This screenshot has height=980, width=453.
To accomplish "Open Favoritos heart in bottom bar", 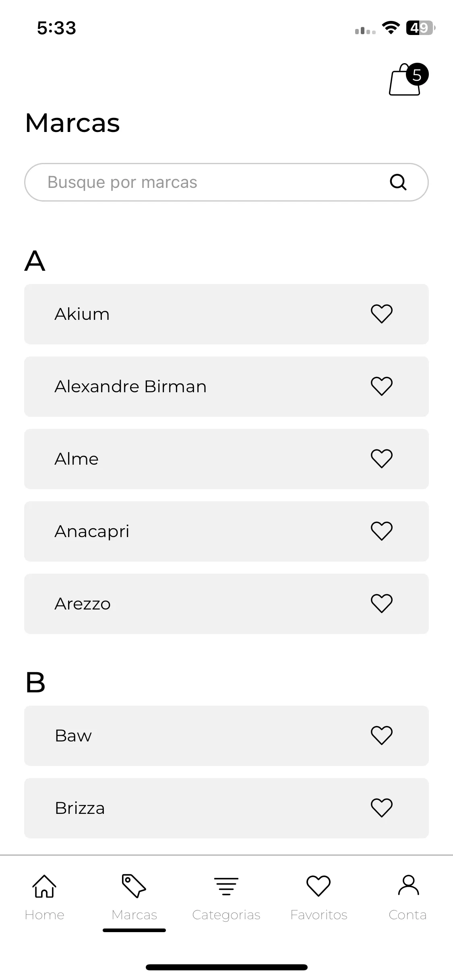I will coord(319,886).
